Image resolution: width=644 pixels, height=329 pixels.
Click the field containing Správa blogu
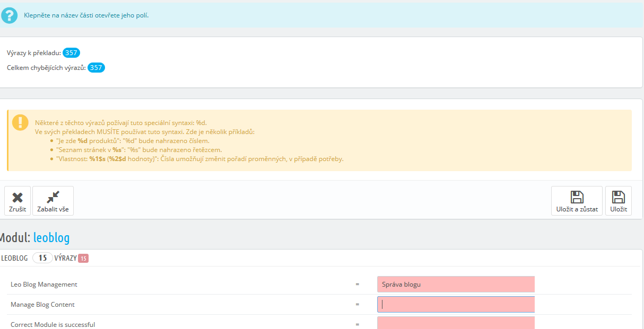click(x=455, y=284)
